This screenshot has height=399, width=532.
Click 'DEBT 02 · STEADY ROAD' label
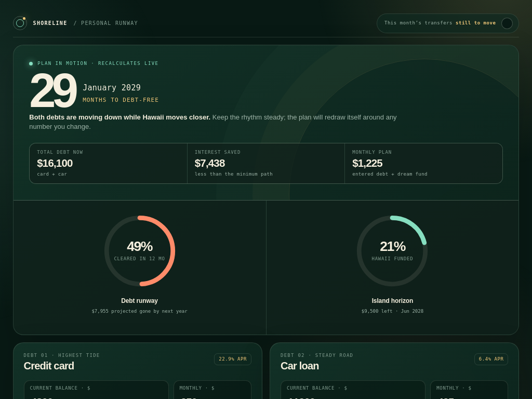coord(316,355)
